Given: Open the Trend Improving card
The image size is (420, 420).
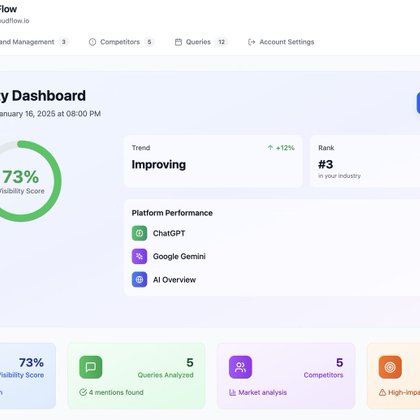Looking at the screenshot, I should tap(213, 161).
